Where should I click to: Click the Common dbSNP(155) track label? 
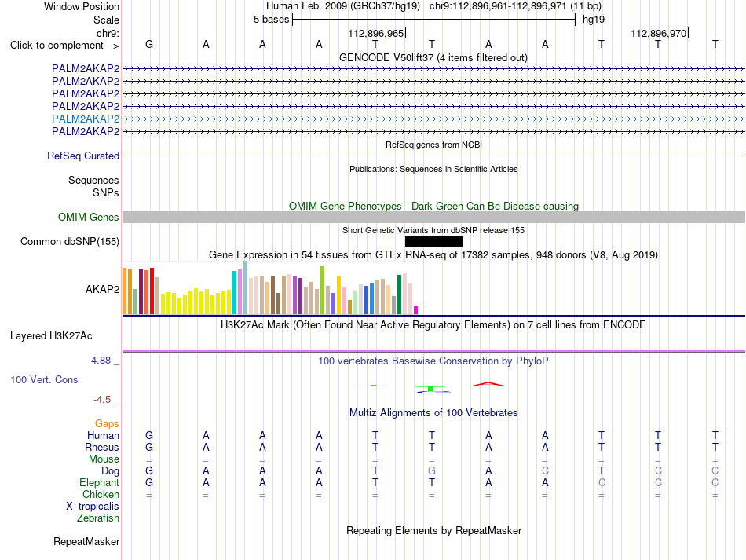pos(69,241)
